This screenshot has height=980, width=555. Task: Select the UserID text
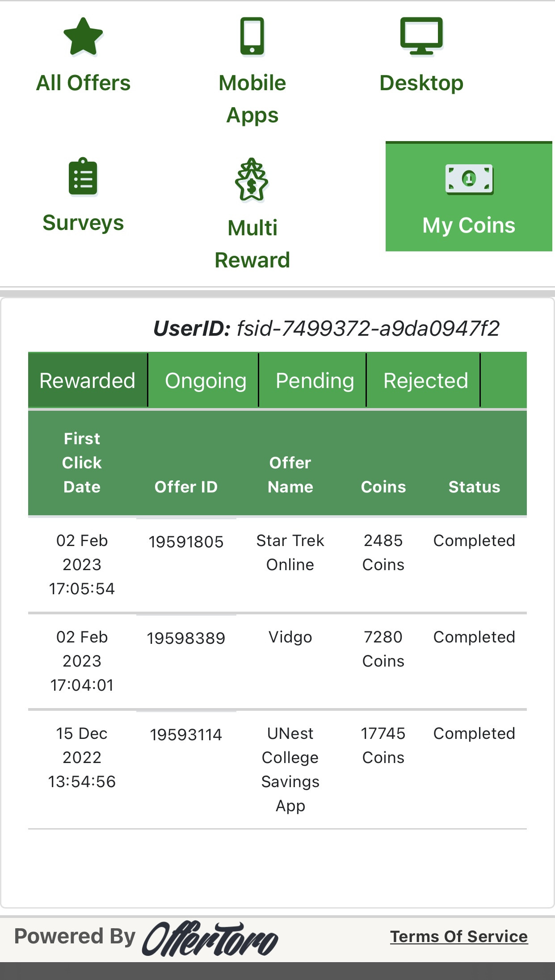coord(326,328)
